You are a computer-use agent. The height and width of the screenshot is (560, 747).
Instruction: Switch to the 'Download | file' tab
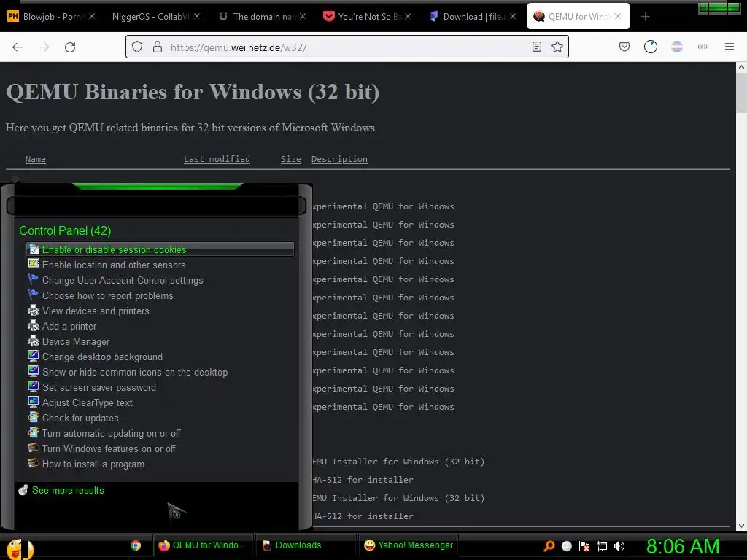click(x=473, y=16)
